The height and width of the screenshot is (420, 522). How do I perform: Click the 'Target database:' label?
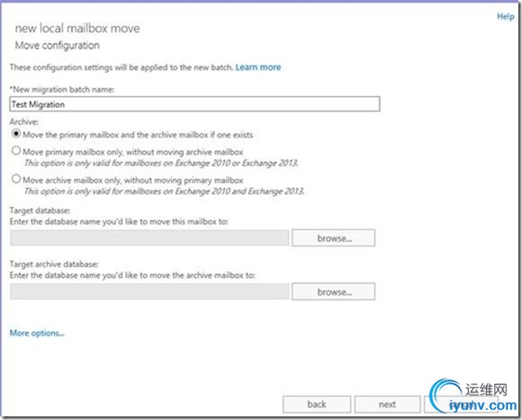(x=40, y=210)
